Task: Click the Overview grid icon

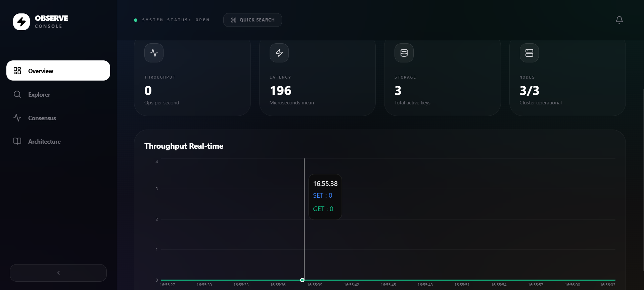Action: point(17,70)
